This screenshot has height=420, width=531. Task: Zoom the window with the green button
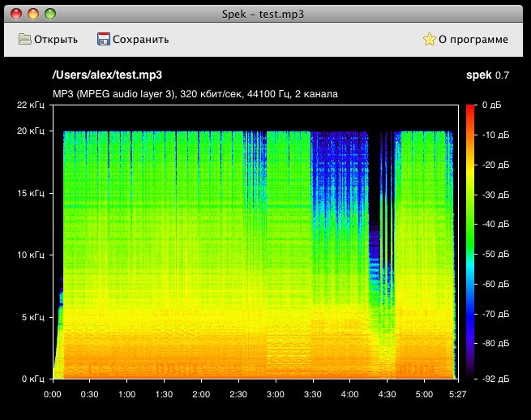pyautogui.click(x=50, y=14)
